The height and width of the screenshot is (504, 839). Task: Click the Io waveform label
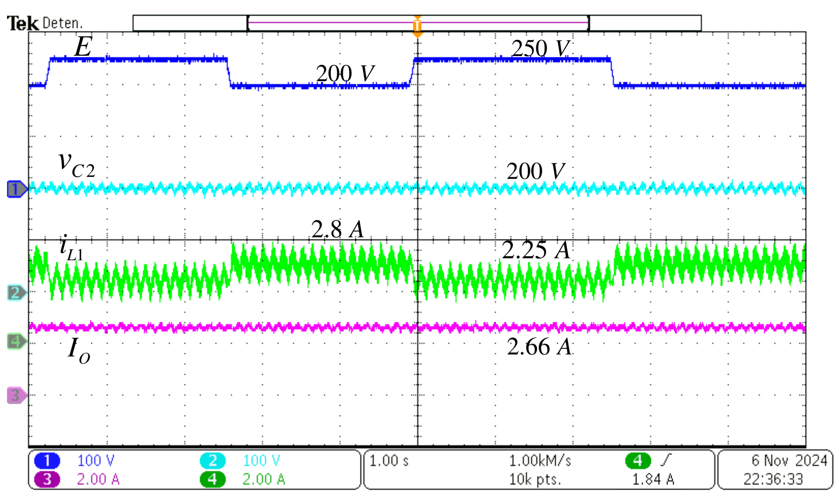click(x=79, y=350)
